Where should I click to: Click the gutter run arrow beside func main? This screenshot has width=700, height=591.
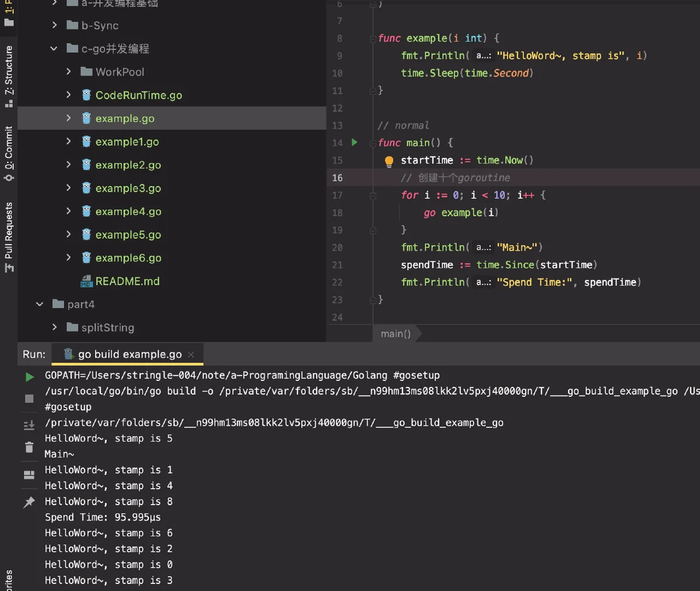[x=354, y=142]
